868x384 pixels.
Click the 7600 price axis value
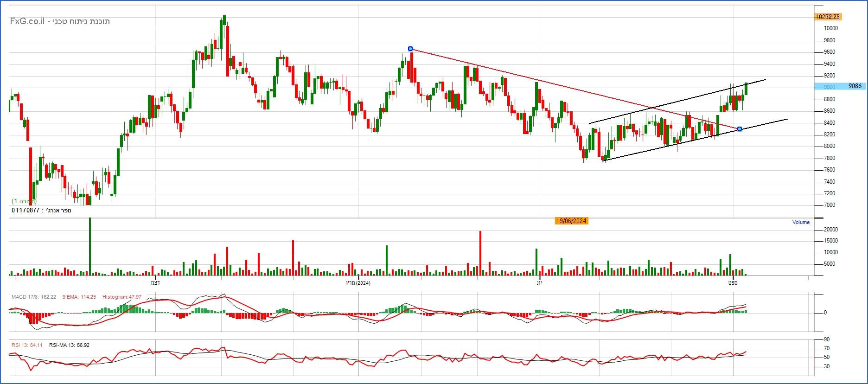point(830,170)
